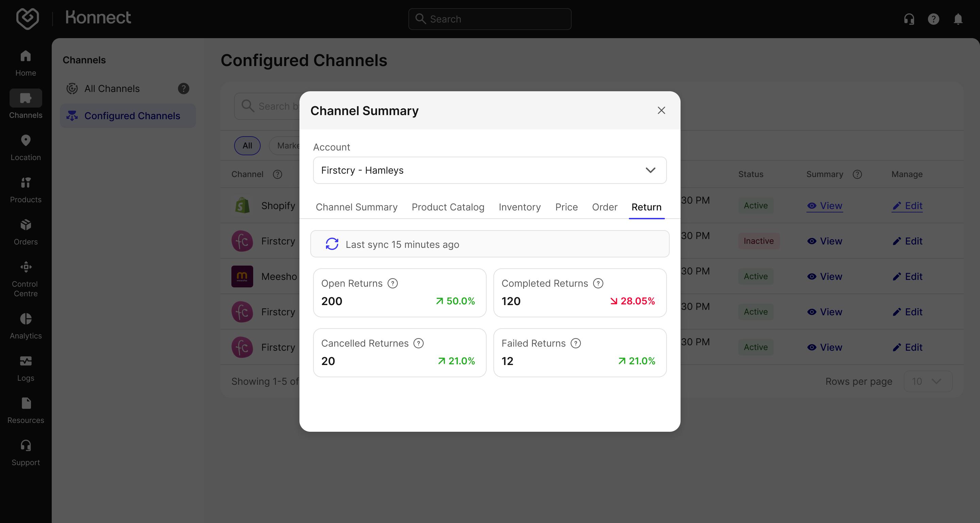Select the All filter chip
The height and width of the screenshot is (523, 980).
[247, 146]
